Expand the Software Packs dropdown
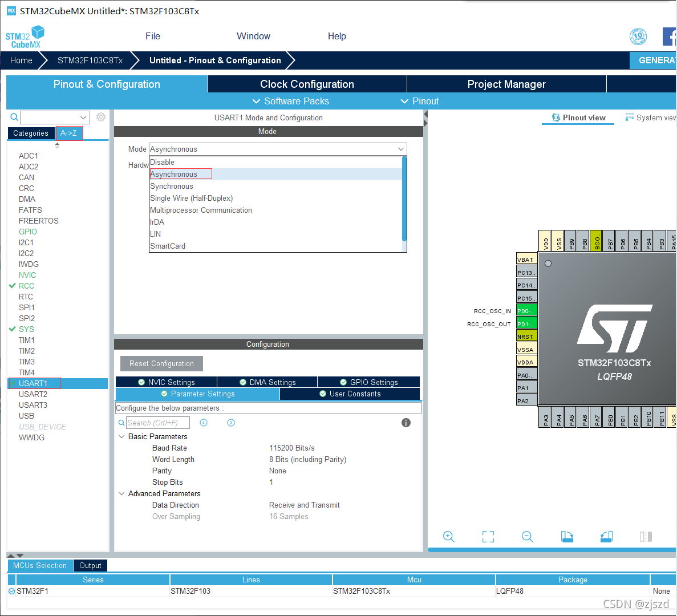This screenshot has height=616, width=677. (290, 101)
